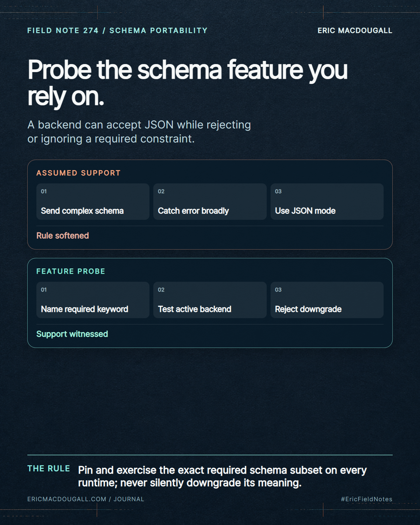
Task: Select the 'Reject downgrade' card
Action: (327, 300)
